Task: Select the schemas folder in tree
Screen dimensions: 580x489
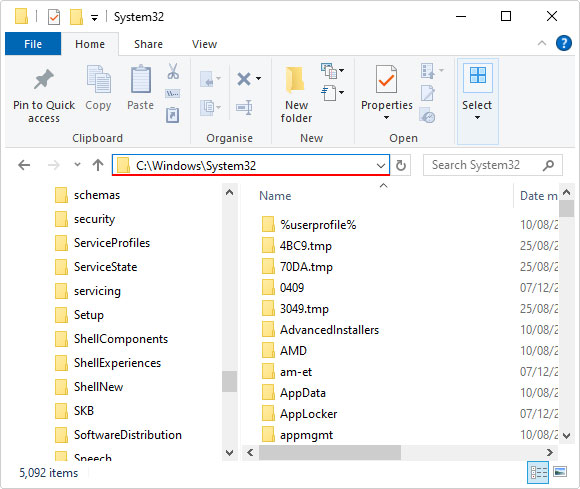Action: tap(87, 195)
